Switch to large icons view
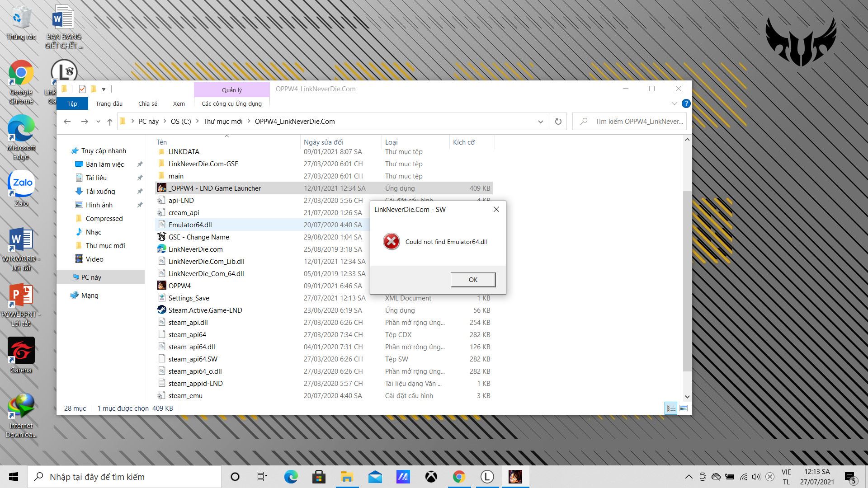Screen dimensions: 868x488 (684, 408)
